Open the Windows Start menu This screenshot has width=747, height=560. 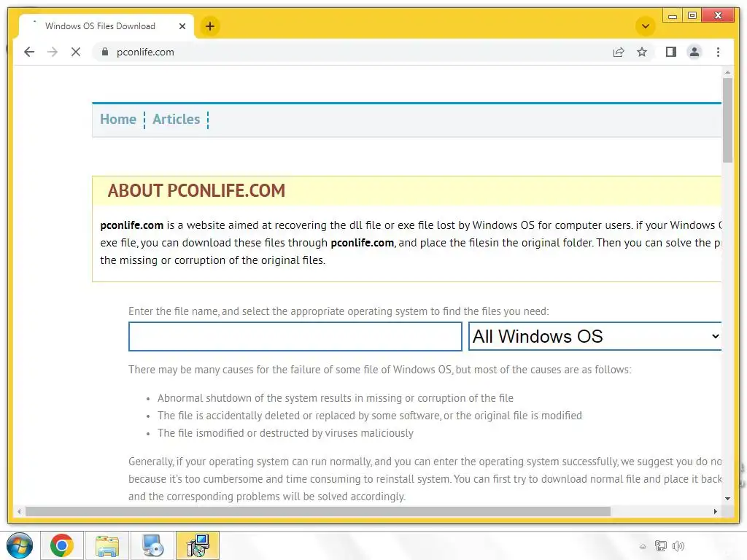point(20,545)
